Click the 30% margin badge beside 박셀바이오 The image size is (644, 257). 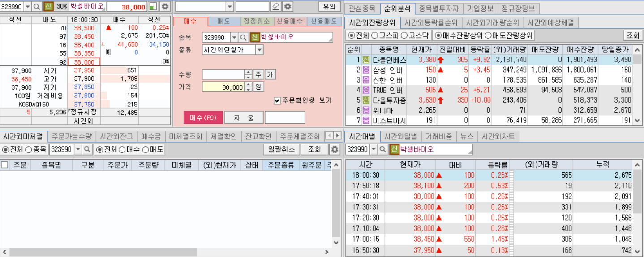(61, 7)
